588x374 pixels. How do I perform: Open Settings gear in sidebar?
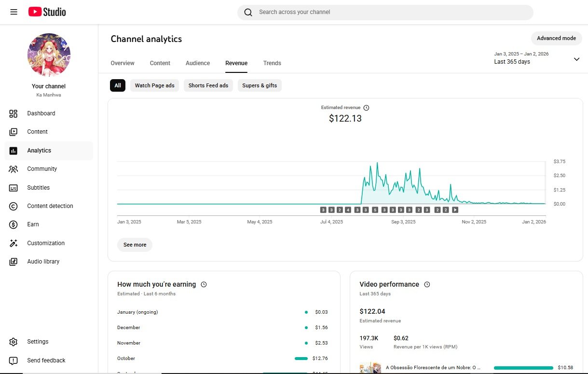point(14,342)
